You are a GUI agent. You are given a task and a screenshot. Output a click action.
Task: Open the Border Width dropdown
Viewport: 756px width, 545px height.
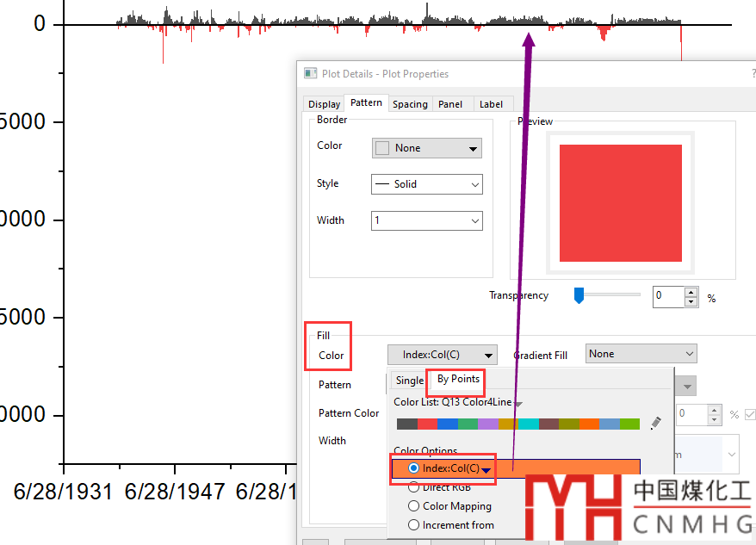coord(426,220)
